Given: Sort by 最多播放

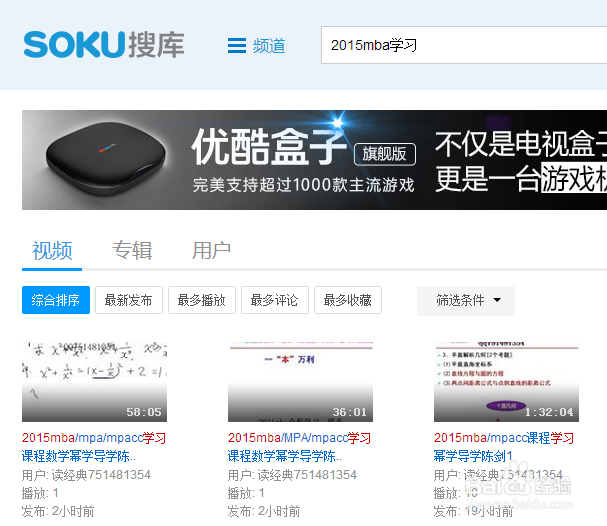Looking at the screenshot, I should (202, 300).
